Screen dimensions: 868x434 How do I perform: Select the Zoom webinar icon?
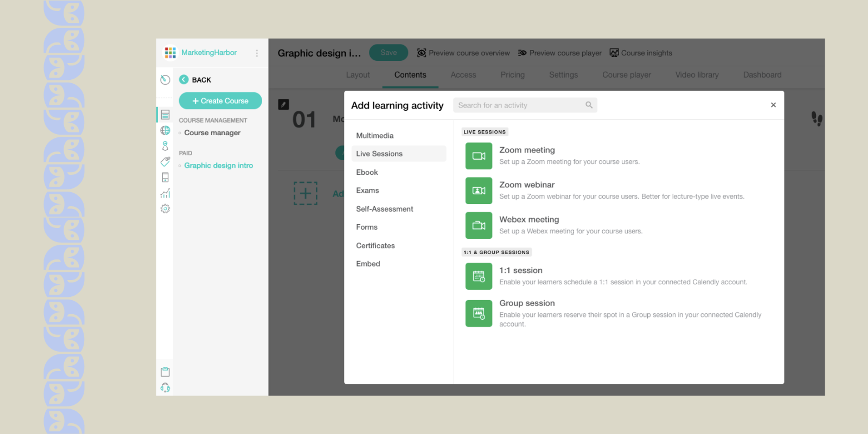pyautogui.click(x=479, y=191)
